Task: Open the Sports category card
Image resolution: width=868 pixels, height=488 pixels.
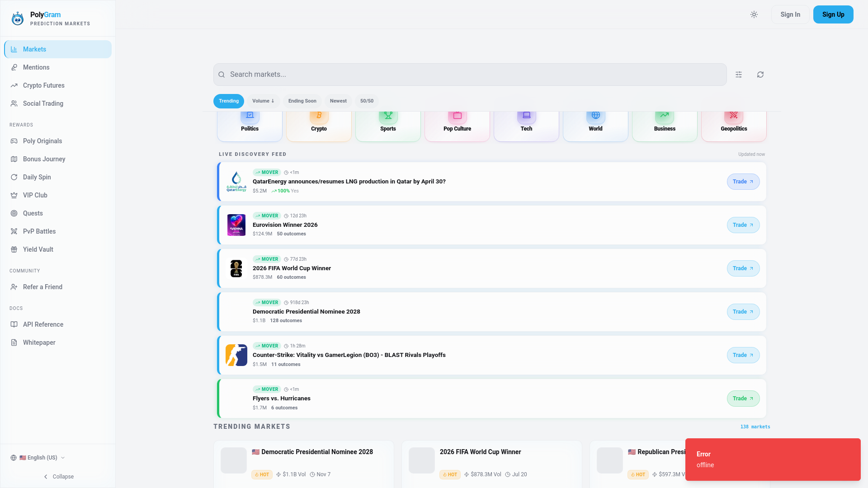Action: (388, 126)
